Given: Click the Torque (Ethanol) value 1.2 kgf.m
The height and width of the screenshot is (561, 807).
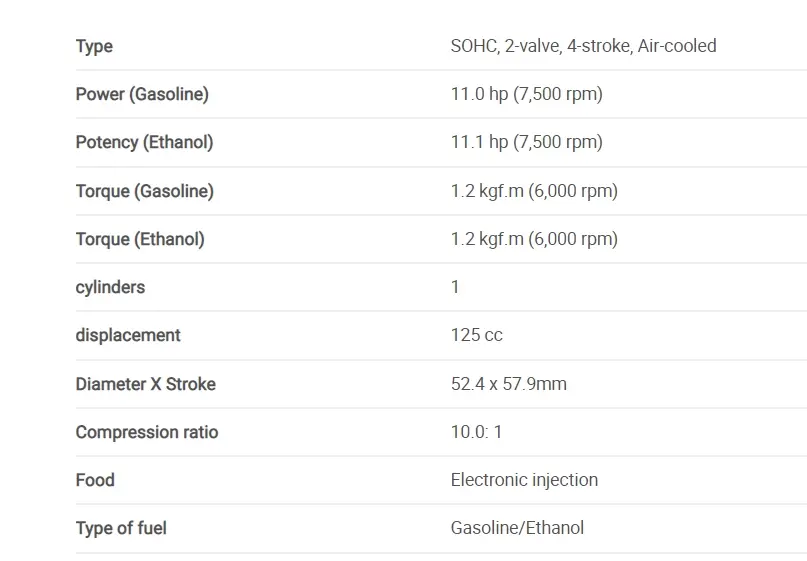Looking at the screenshot, I should point(534,239).
